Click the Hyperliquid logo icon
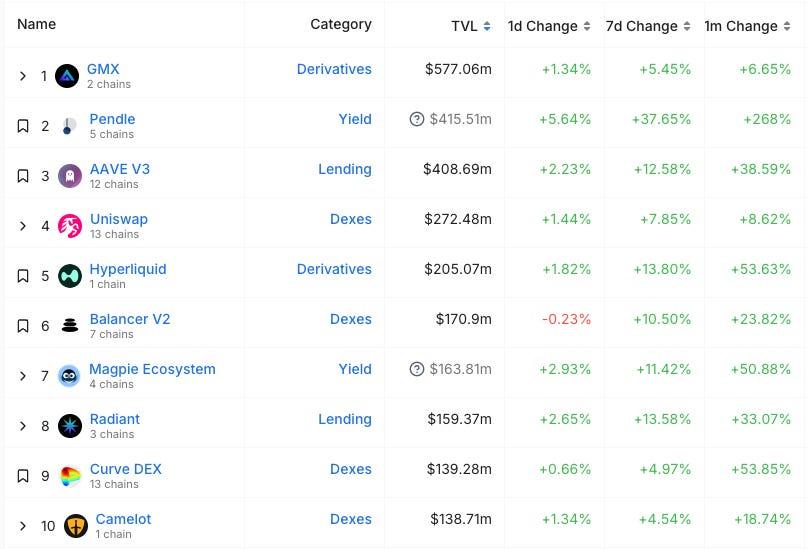 click(70, 276)
